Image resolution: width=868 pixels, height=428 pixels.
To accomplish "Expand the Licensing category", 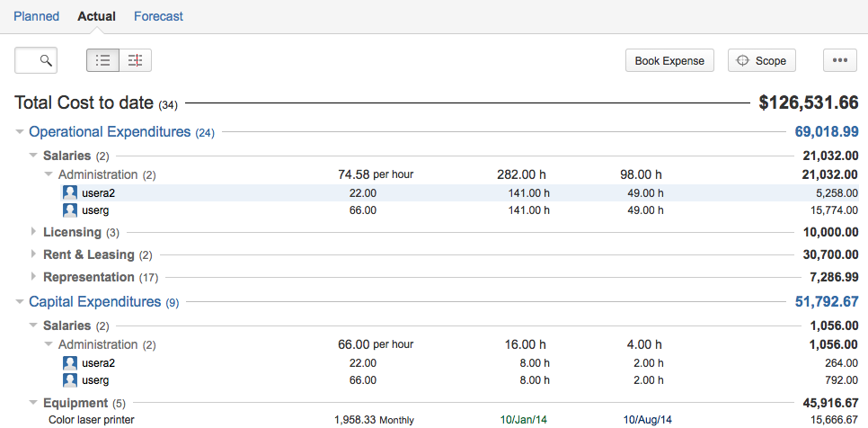I will click(34, 233).
